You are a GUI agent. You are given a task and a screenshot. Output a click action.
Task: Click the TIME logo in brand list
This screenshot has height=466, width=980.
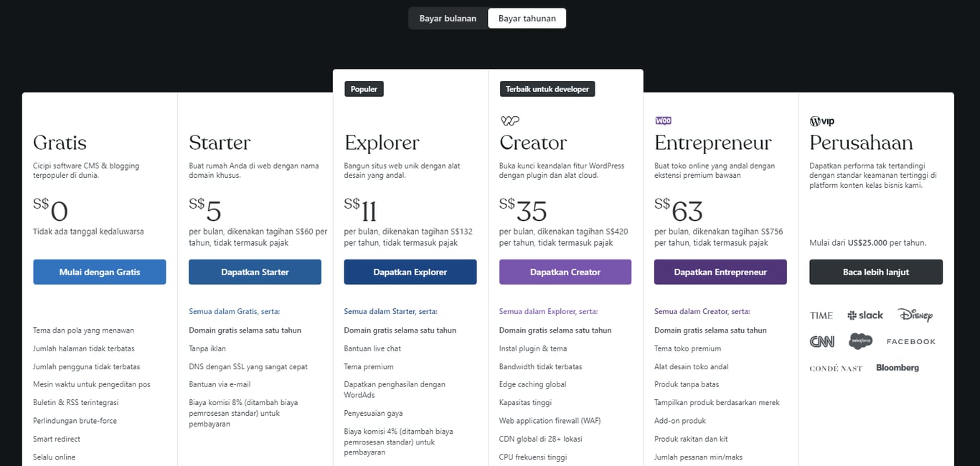pyautogui.click(x=821, y=315)
